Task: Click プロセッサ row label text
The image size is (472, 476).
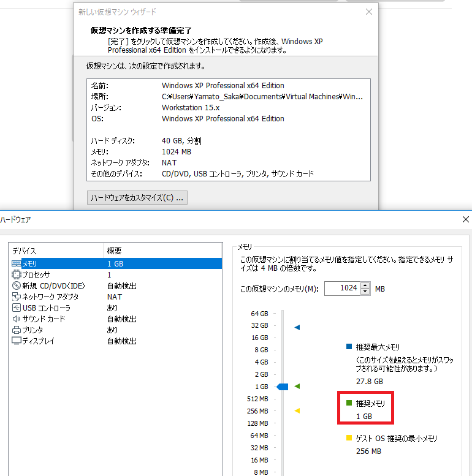Action: coord(36,274)
